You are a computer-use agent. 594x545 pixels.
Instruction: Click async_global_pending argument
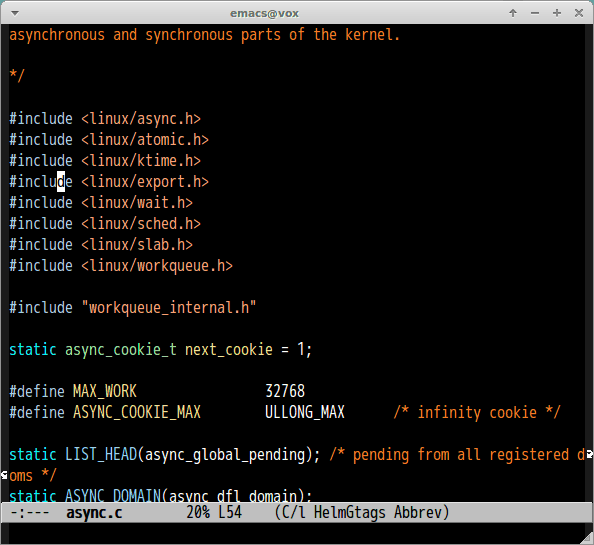[x=225, y=454]
